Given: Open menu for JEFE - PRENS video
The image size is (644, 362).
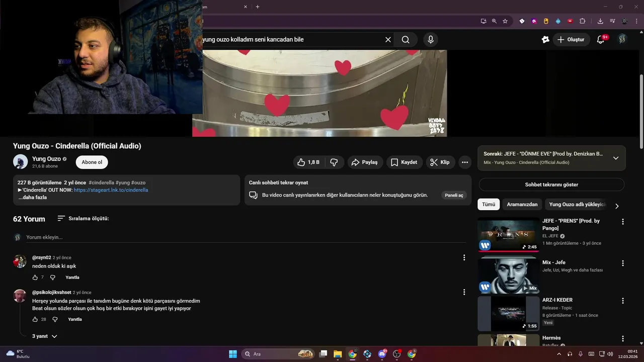Looking at the screenshot, I should point(623,222).
